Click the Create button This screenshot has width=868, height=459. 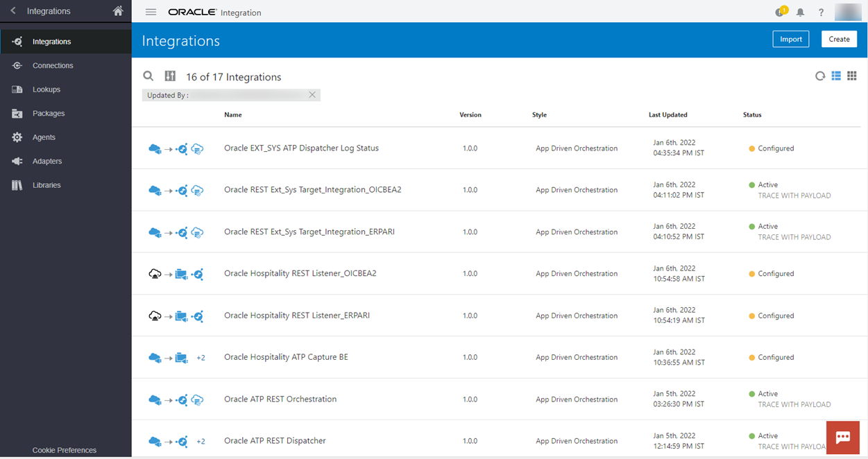point(839,40)
